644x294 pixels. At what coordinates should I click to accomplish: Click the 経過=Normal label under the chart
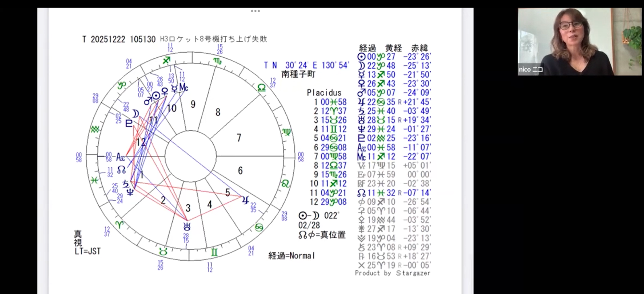point(291,256)
